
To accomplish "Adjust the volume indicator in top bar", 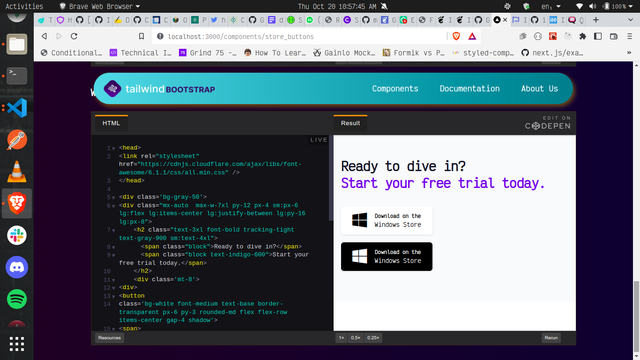I will point(593,6).
